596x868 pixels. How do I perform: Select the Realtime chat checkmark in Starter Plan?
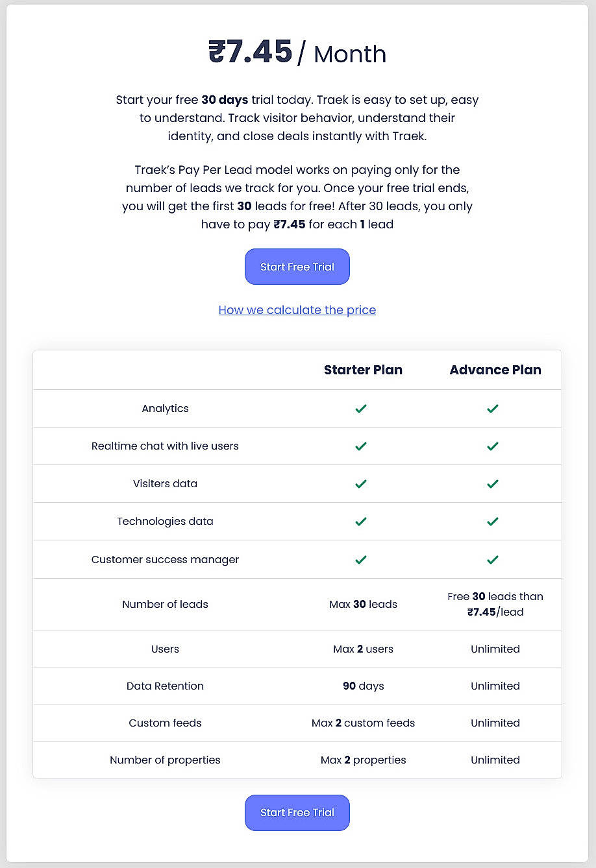pyautogui.click(x=361, y=446)
